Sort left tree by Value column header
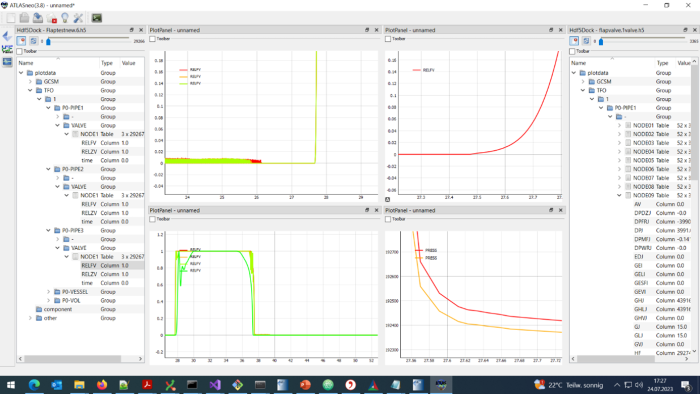 132,63
